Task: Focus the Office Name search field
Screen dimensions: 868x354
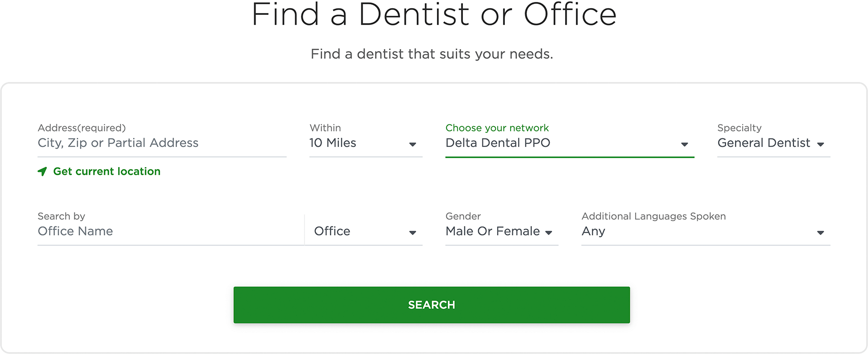Action: [171, 231]
